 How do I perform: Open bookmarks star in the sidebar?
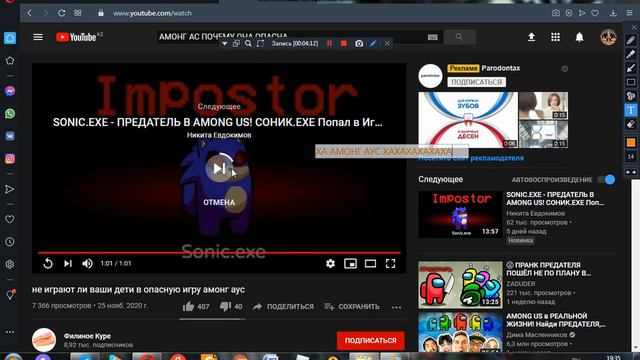(x=10, y=61)
